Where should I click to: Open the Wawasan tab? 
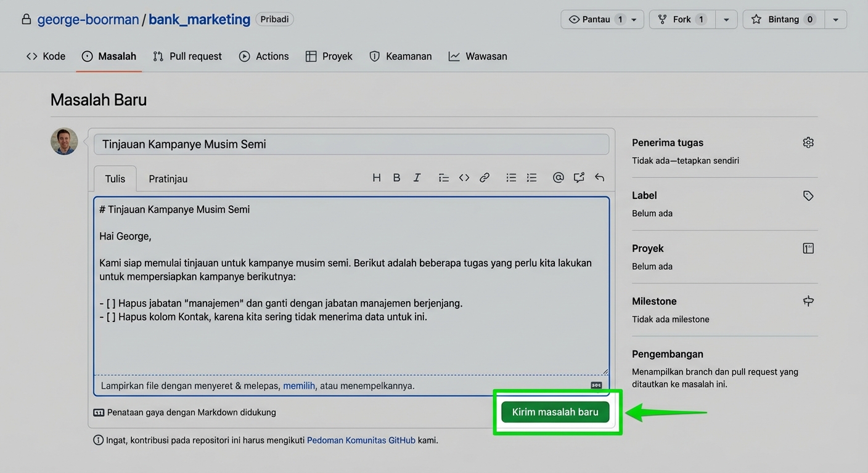click(478, 56)
